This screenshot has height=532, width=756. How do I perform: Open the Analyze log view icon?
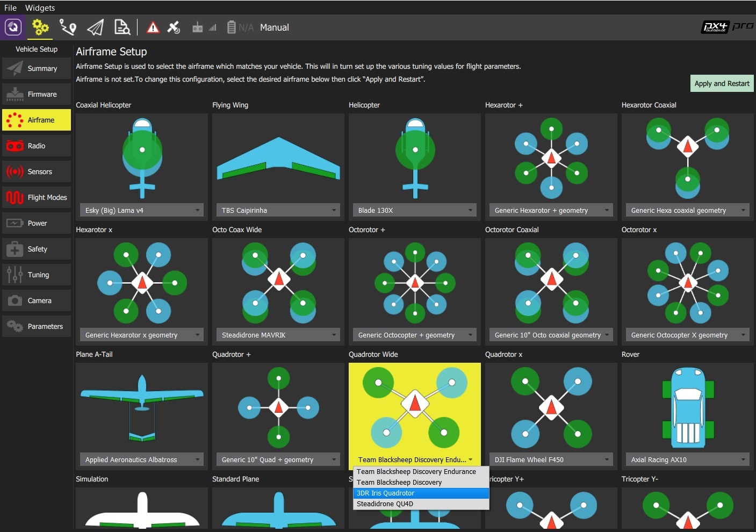(122, 27)
